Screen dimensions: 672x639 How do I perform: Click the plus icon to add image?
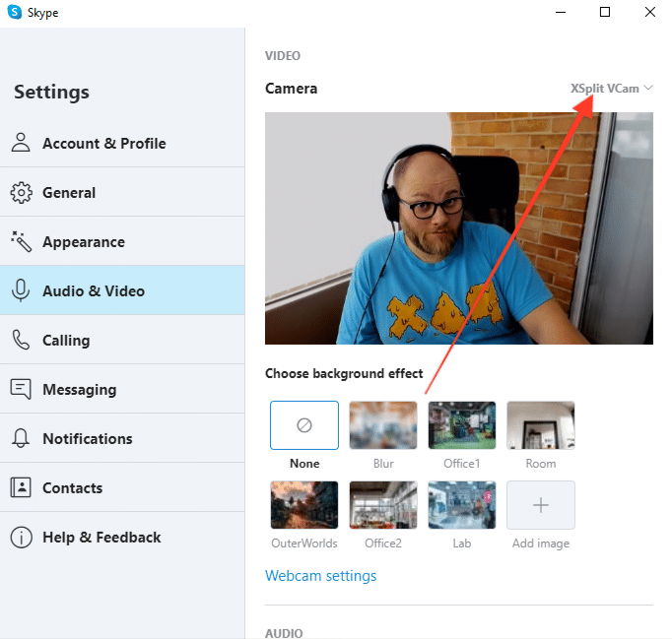[540, 505]
